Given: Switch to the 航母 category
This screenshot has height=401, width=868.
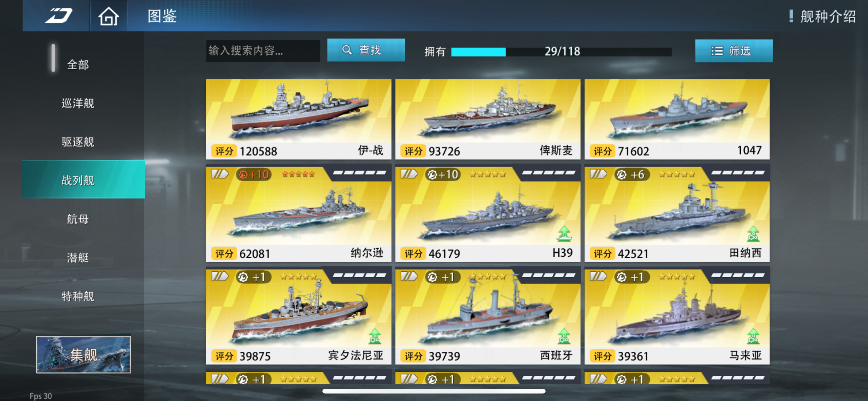Looking at the screenshot, I should [78, 219].
